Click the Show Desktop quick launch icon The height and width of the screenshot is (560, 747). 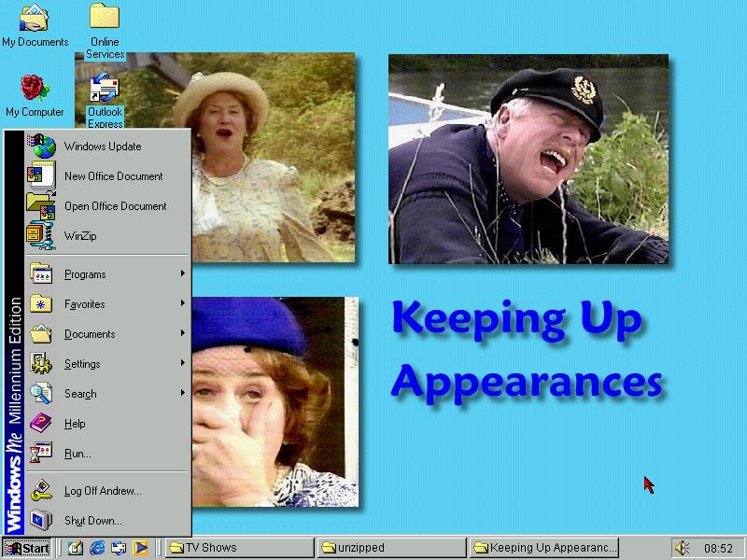coord(77,547)
